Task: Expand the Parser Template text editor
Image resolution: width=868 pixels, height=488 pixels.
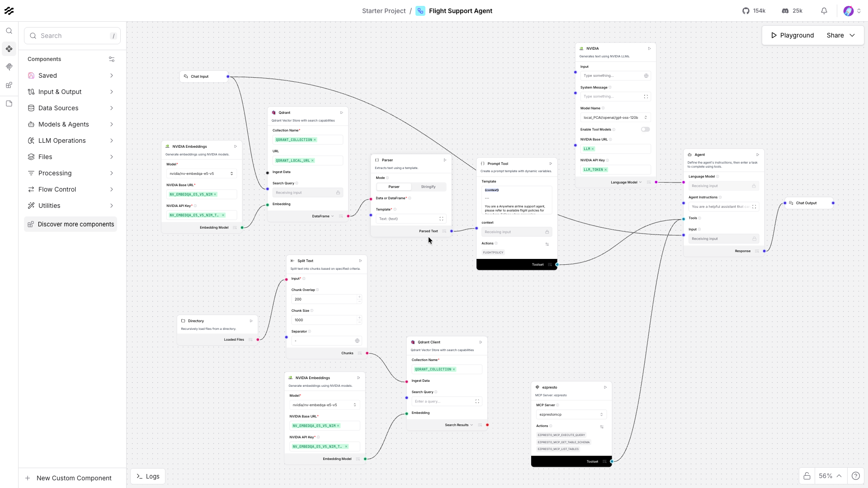Action: (x=441, y=219)
